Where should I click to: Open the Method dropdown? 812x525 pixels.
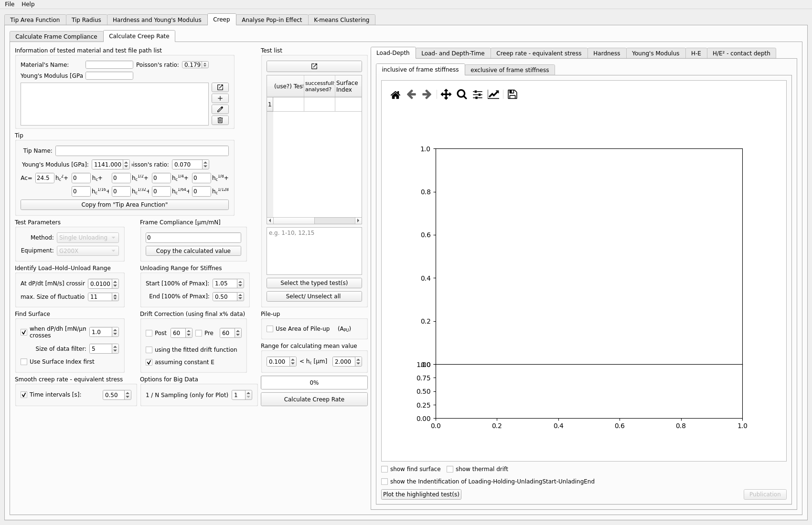click(x=87, y=238)
